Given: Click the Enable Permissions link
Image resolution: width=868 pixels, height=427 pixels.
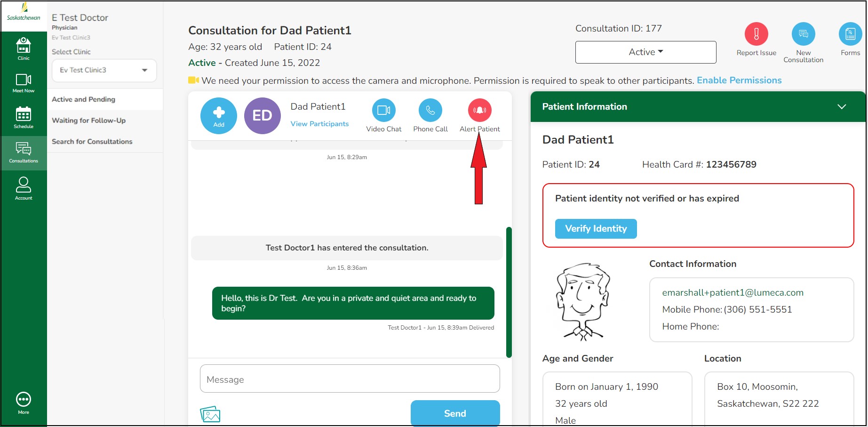Looking at the screenshot, I should 739,81.
